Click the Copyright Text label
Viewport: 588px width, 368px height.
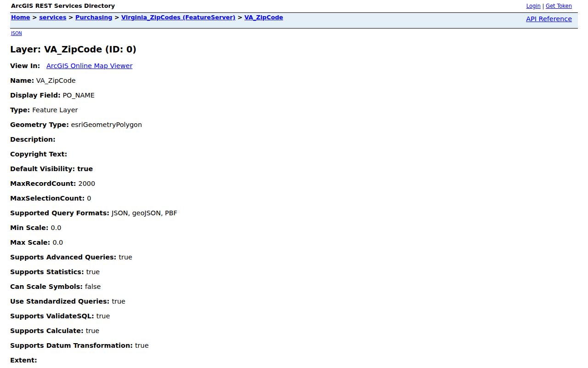39,154
